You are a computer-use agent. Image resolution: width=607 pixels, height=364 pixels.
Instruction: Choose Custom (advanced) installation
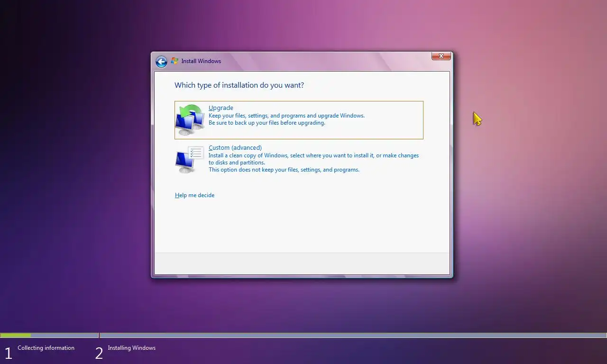[299, 159]
